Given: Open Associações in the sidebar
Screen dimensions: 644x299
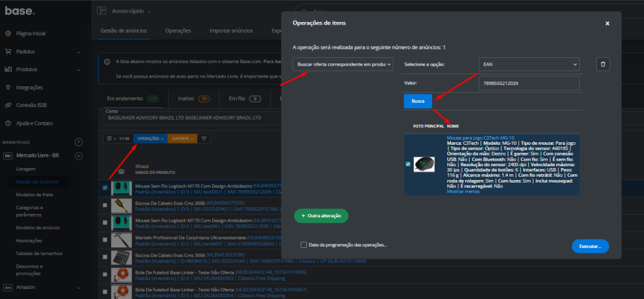Looking at the screenshot, I should (29, 240).
